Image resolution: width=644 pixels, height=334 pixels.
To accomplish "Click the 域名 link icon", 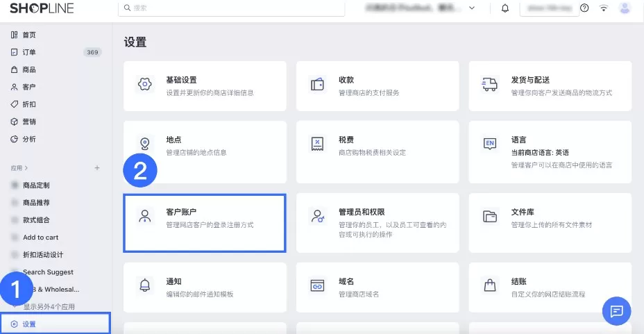I will point(317,285).
